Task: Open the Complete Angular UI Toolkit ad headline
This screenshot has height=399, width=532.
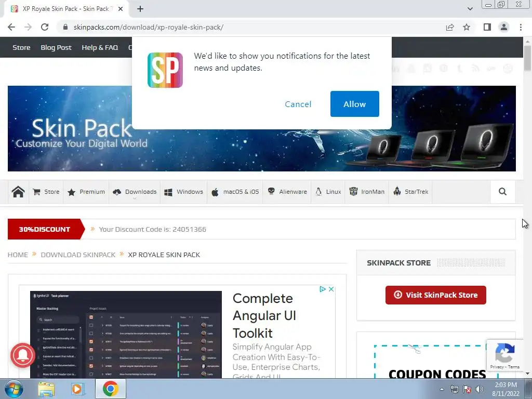Action: pos(264,315)
